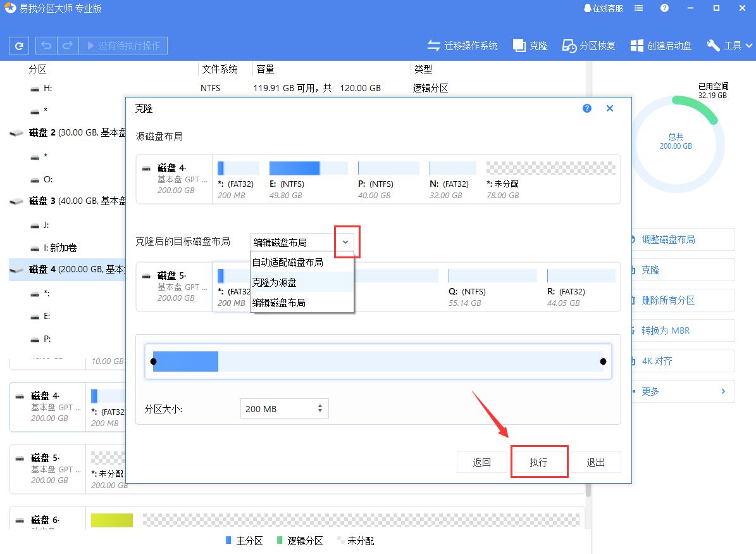Click the 分区恢复 recovery icon
This screenshot has width=756, height=554.
pos(588,45)
